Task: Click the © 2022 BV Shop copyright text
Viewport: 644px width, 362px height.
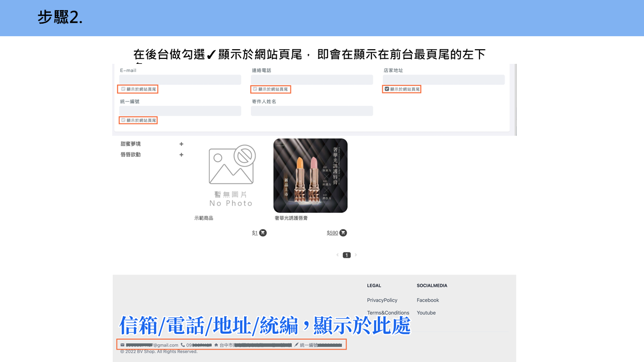Action: click(159, 351)
